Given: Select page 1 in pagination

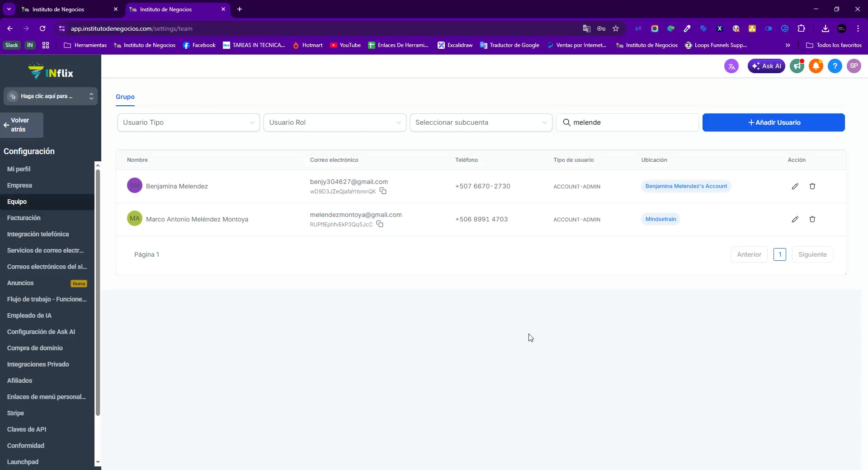Looking at the screenshot, I should click(780, 254).
